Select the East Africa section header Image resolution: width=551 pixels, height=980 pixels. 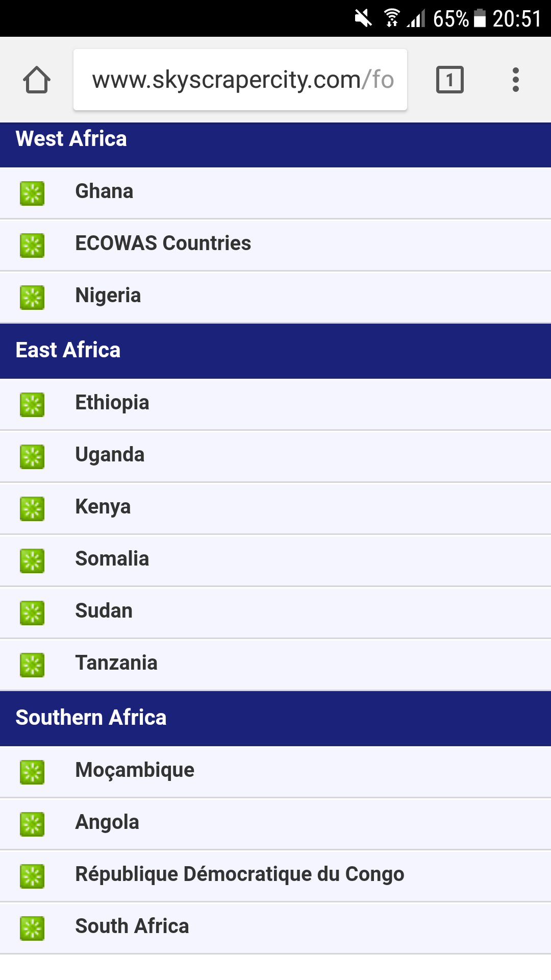68,350
